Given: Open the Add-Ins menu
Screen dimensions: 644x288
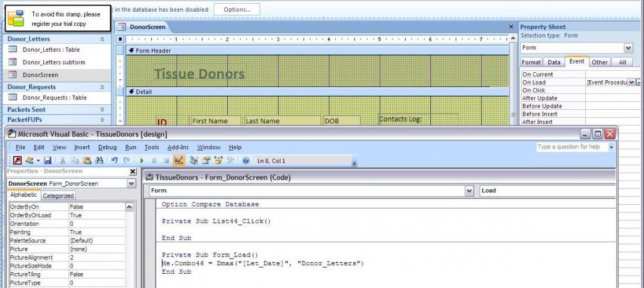Looking at the screenshot, I should (x=178, y=147).
